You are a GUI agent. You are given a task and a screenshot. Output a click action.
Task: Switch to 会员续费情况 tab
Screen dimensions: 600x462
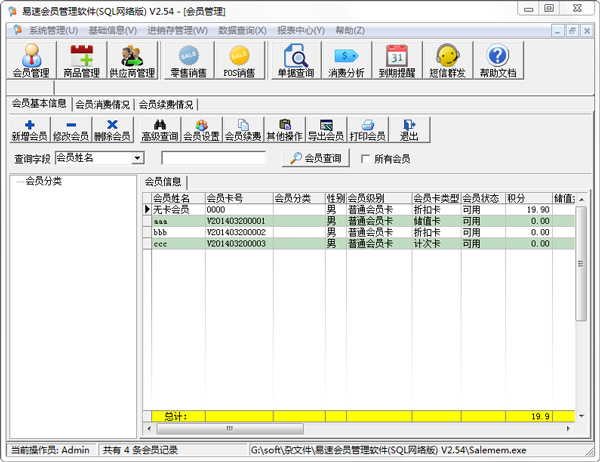click(x=166, y=104)
